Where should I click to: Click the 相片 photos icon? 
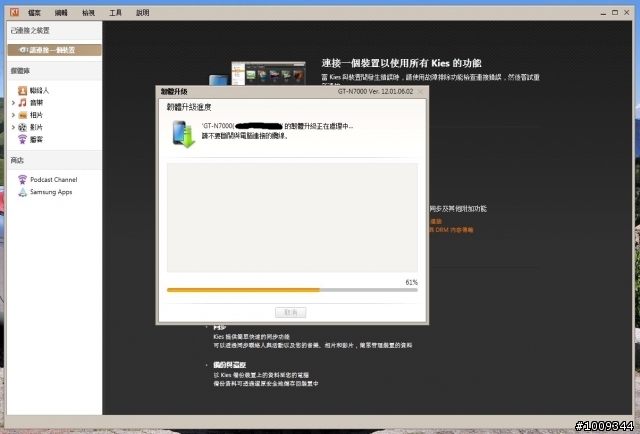click(x=22, y=115)
